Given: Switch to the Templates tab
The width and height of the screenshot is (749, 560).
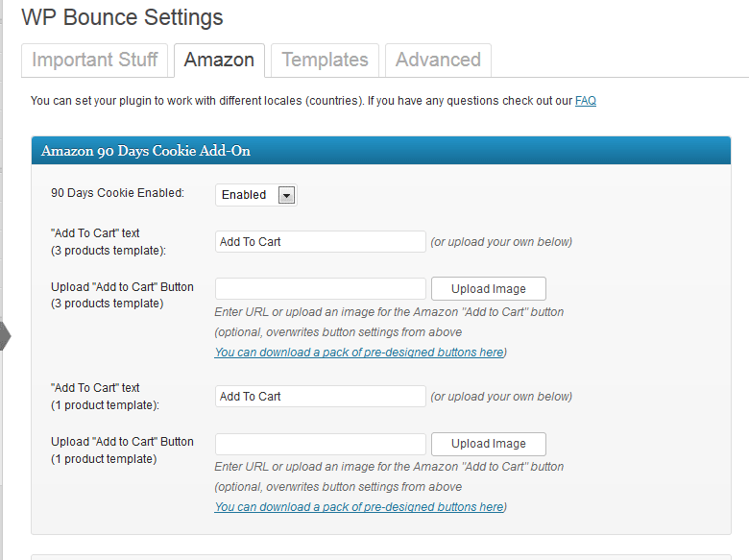Looking at the screenshot, I should (x=325, y=61).
